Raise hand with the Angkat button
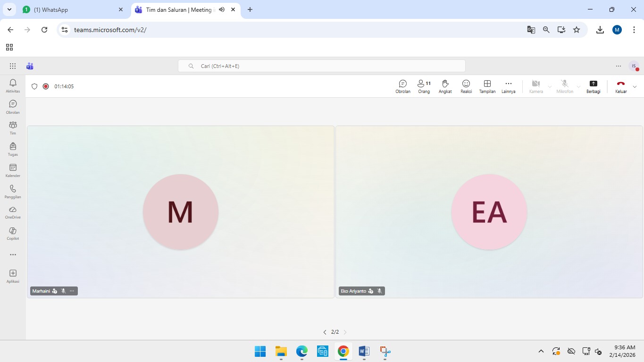This screenshot has width=644, height=362. coord(445,86)
